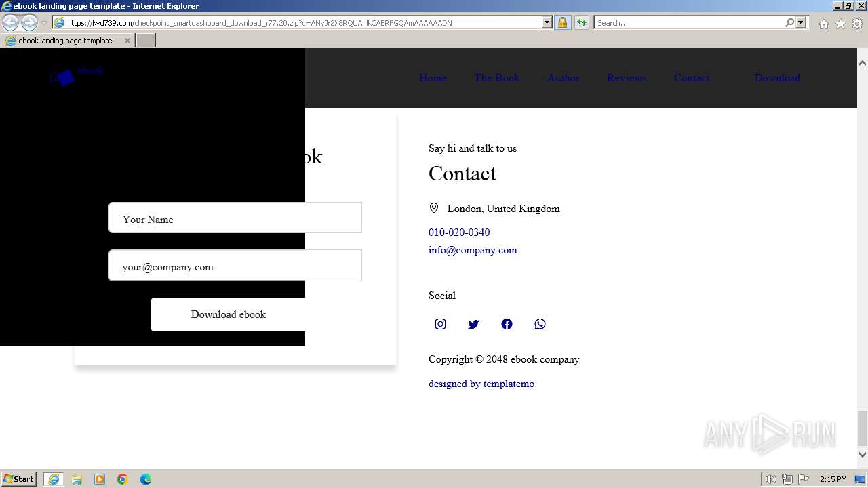Click the Say hi and talk to us text

pyautogui.click(x=473, y=148)
